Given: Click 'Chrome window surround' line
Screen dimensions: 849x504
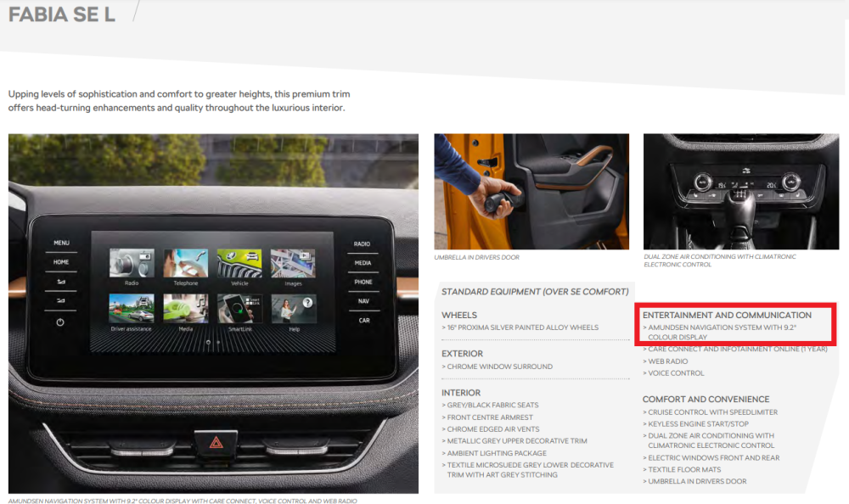Looking at the screenshot, I should 497,367.
